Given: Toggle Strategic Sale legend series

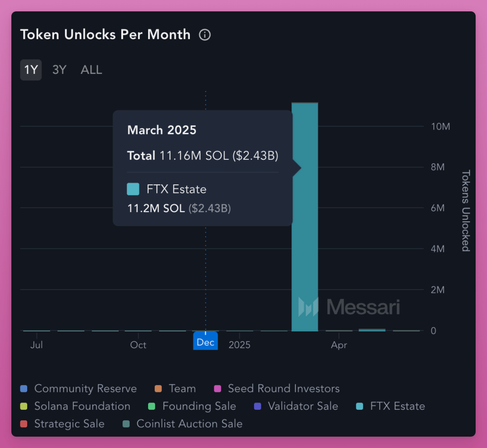Looking at the screenshot, I should tap(62, 424).
